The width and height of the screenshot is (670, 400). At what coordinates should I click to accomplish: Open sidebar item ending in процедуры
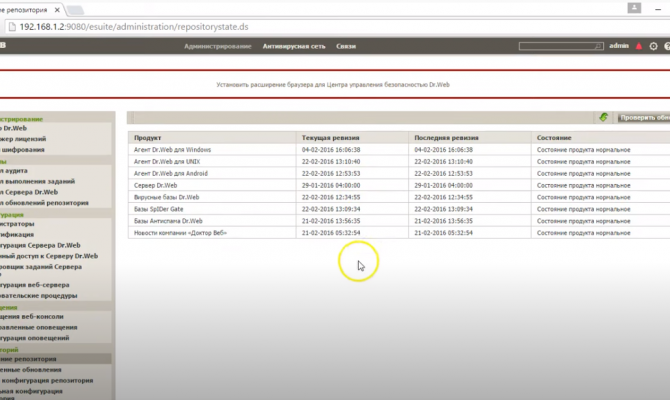[x=38, y=295]
